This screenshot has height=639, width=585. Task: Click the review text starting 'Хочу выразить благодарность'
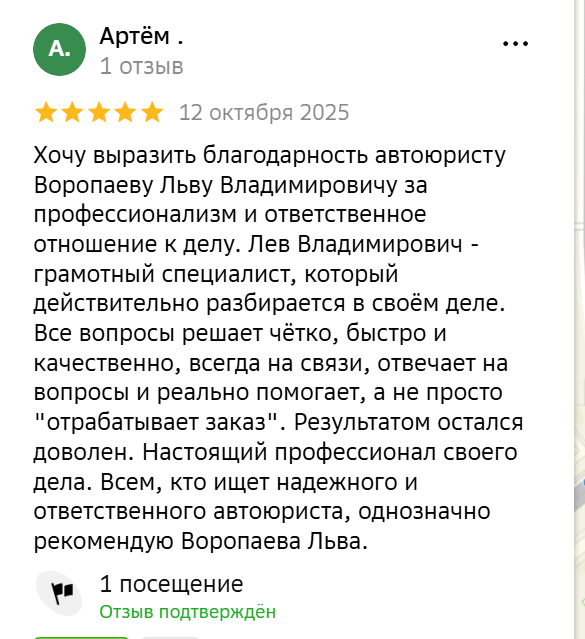[x=278, y=348]
